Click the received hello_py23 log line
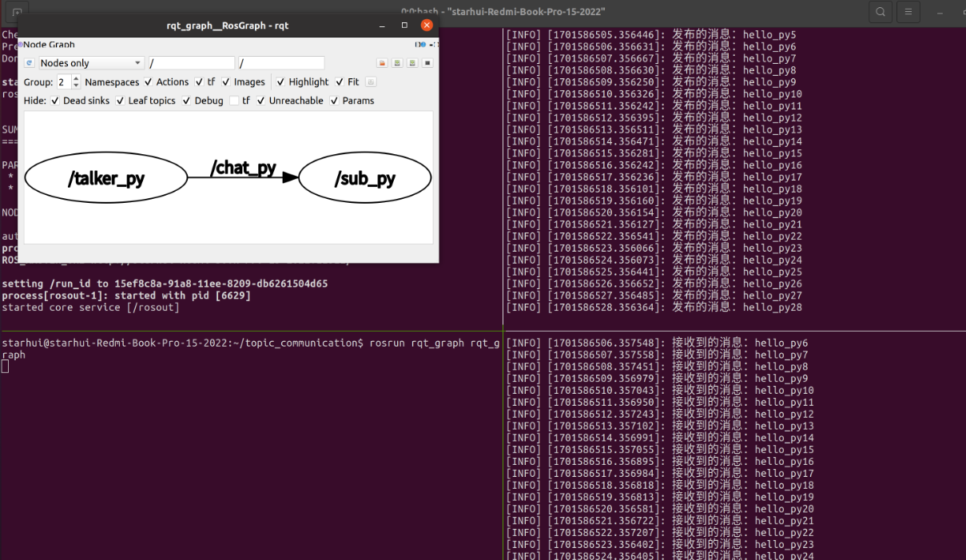Screen dimensions: 966x560 660,544
